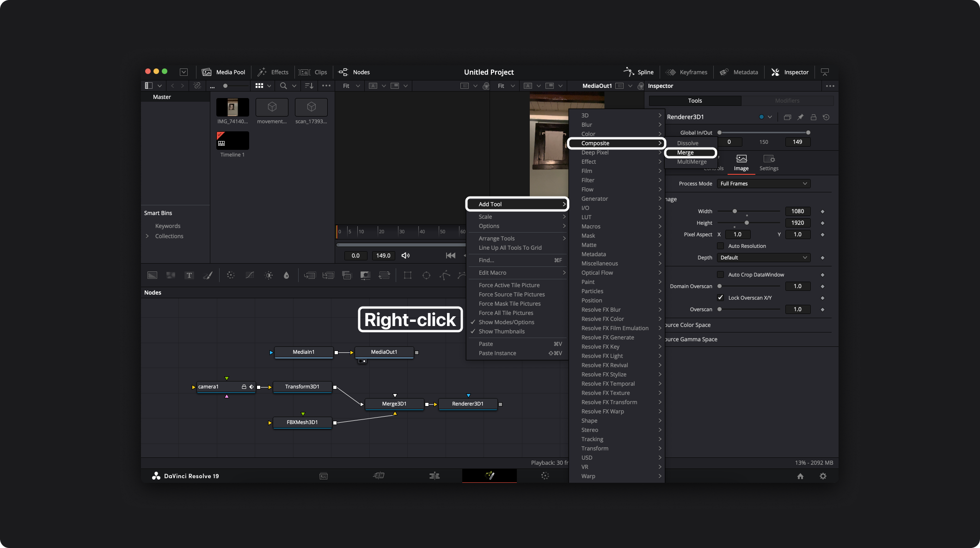Expand the Collections smart bin
Image resolution: width=980 pixels, height=548 pixels.
(x=147, y=236)
